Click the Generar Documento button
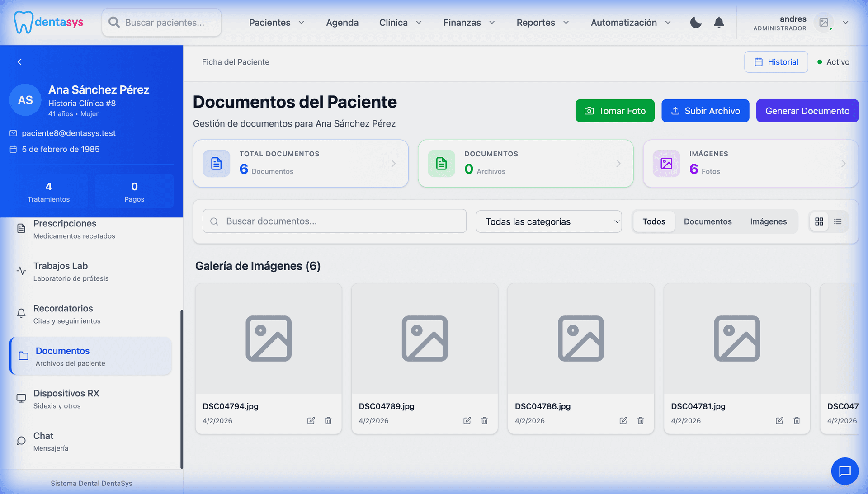This screenshot has height=494, width=868. [807, 110]
